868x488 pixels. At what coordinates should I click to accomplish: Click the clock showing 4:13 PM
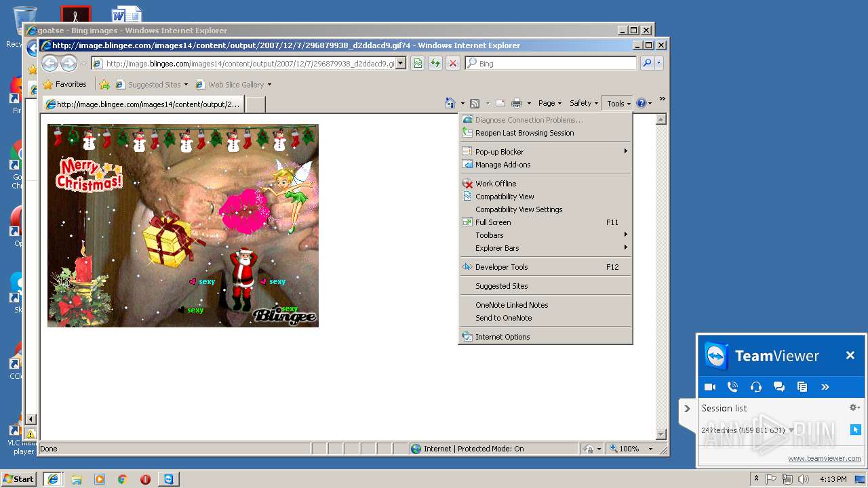click(833, 479)
